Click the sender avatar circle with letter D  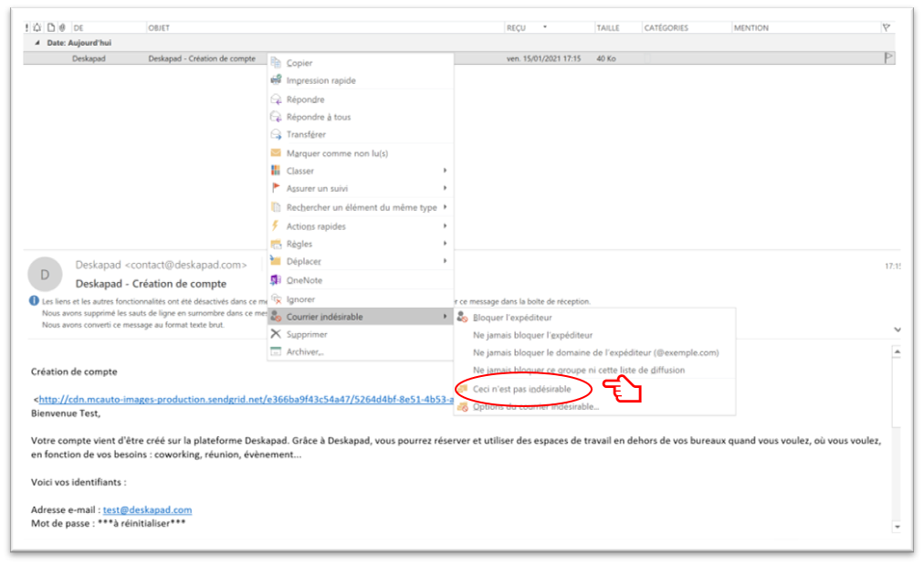[x=45, y=275]
